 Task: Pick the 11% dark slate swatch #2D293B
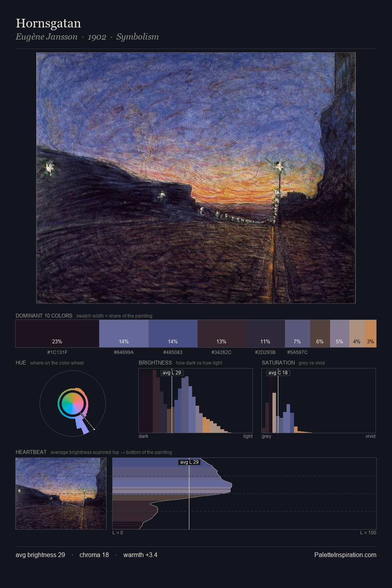coord(265,334)
